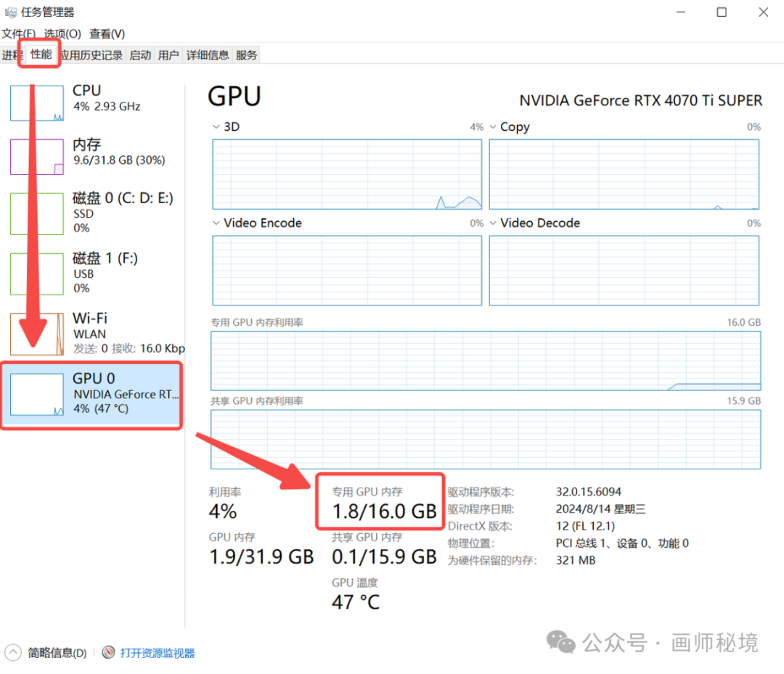Click the 0.1/15.9 GB shared memory value
The height and width of the screenshot is (674, 784).
[385, 556]
